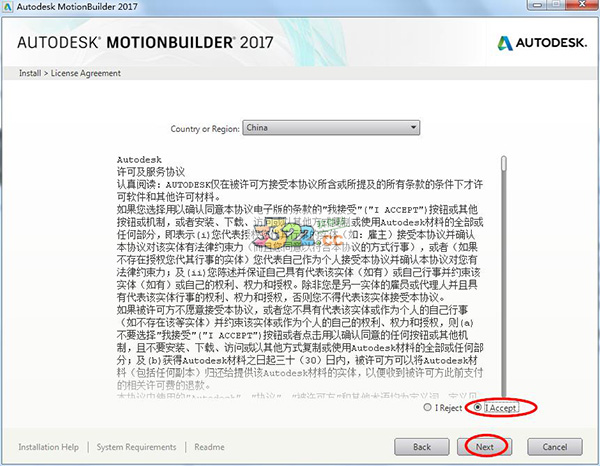Cancel the installation
The image size is (600, 466).
pos(555,447)
